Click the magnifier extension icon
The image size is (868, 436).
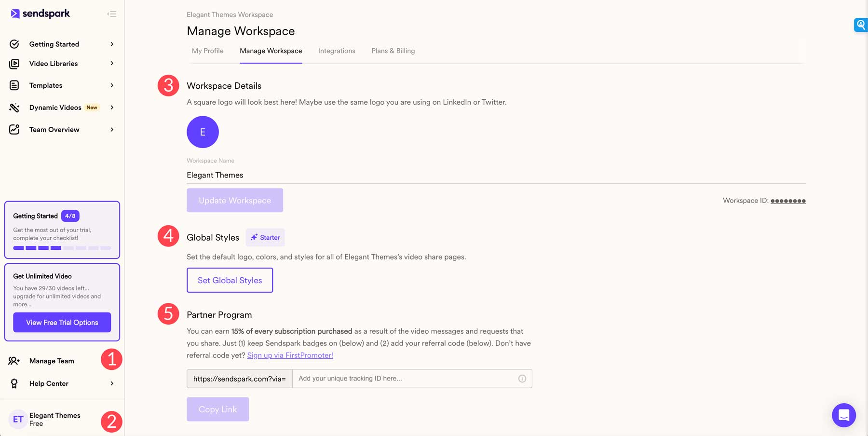(860, 25)
